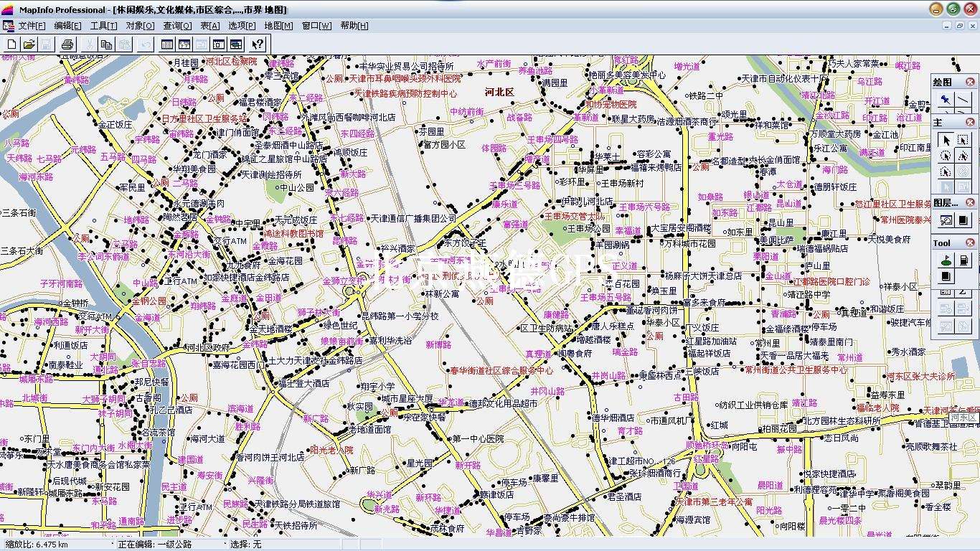
Task: Open the 文件[F] menu
Action: tap(32, 26)
